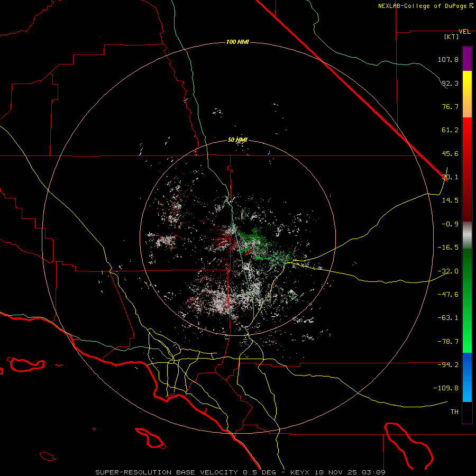The image size is (476, 476).
Task: Select the 107.8 velocity scale value
Action: pos(448,59)
